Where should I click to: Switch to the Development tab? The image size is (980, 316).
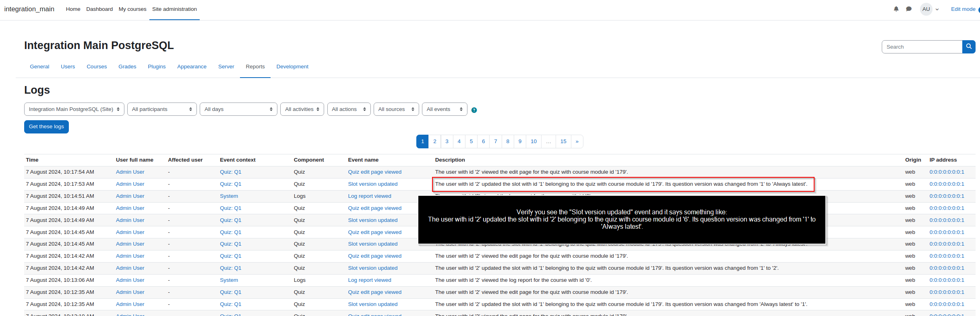coord(292,67)
